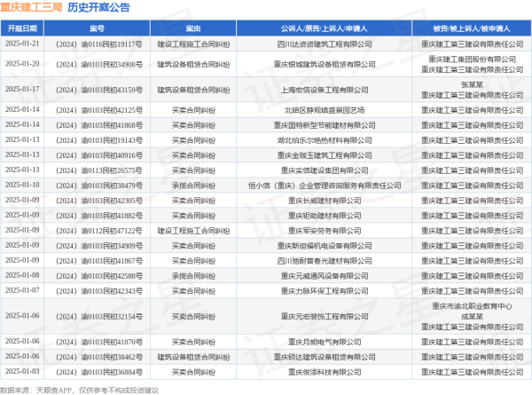Click case number 渝0103民初32154号
The height and width of the screenshot is (395, 532).
(99, 317)
